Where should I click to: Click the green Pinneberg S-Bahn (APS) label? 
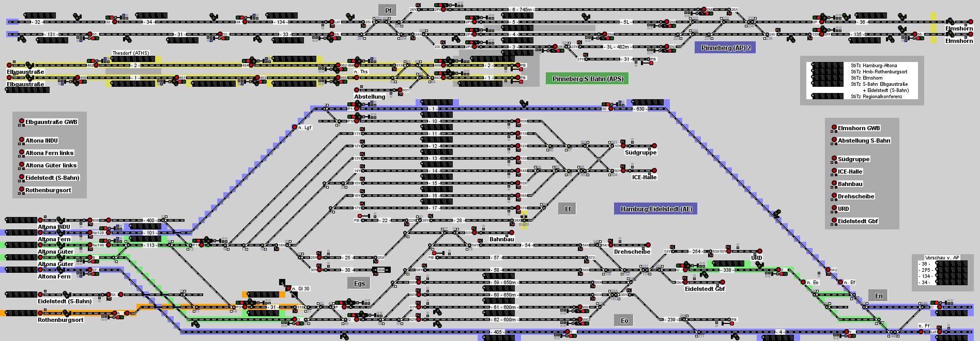point(587,79)
